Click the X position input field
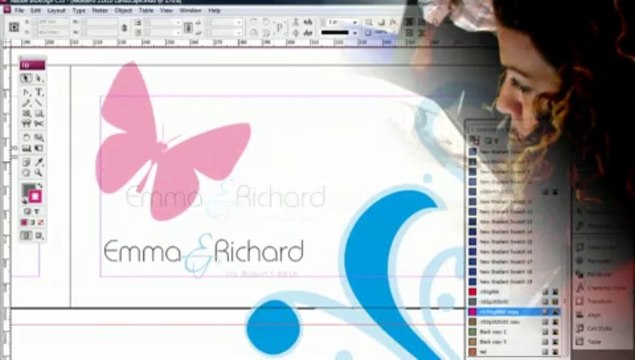635x360 pixels. click(x=53, y=22)
